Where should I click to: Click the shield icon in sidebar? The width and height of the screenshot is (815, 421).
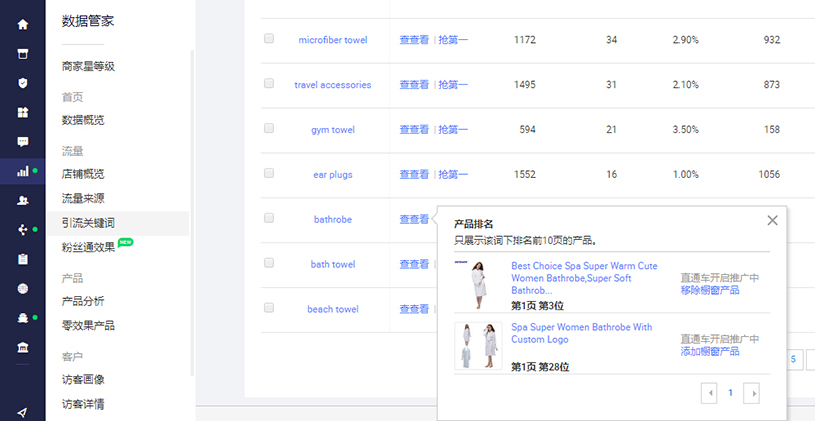point(23,83)
